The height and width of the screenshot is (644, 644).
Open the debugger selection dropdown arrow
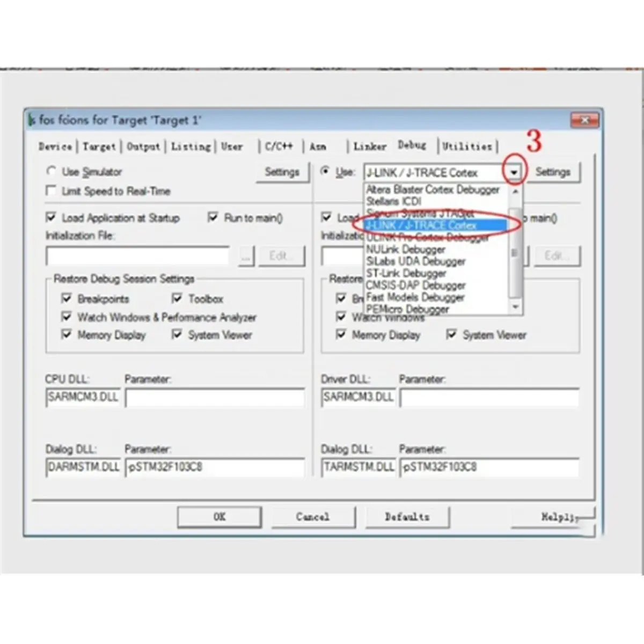point(514,172)
